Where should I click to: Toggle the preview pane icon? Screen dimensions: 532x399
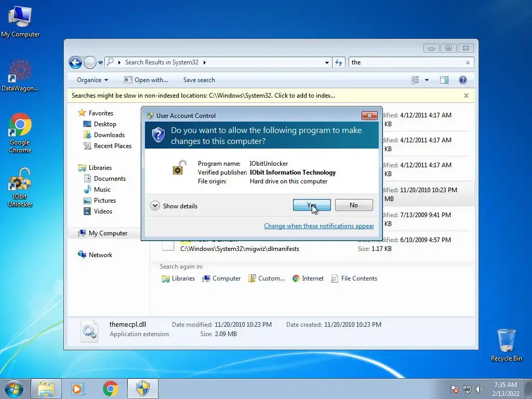point(444,80)
